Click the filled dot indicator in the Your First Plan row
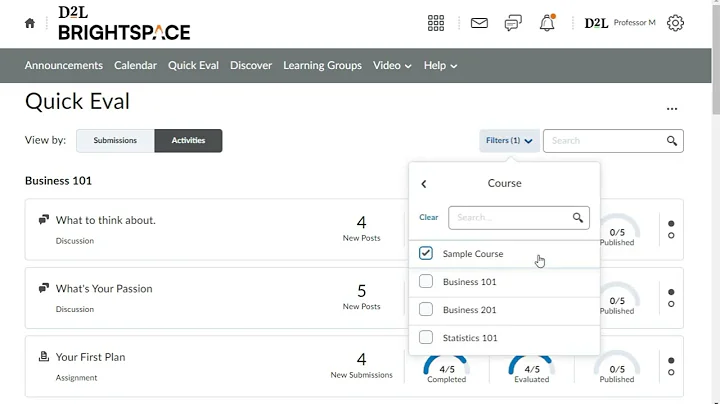Image resolution: width=720 pixels, height=404 pixels. [x=671, y=360]
